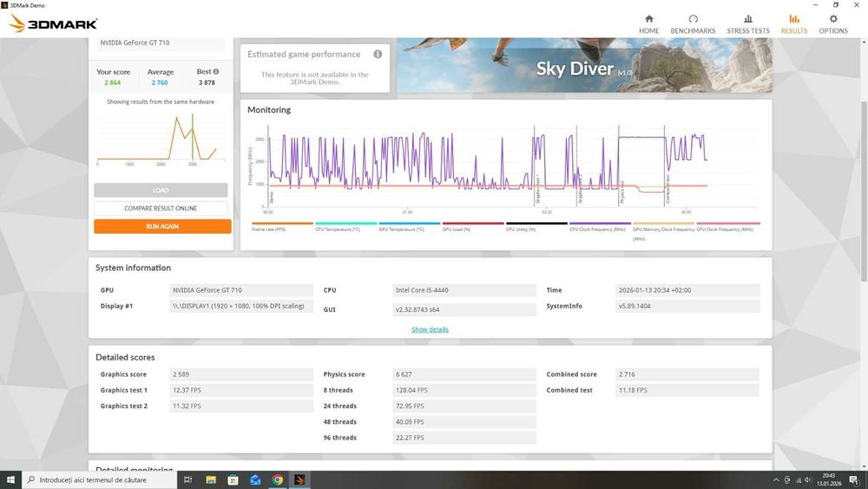Click Best score value 3 878
The width and height of the screenshot is (868, 489).
point(207,83)
